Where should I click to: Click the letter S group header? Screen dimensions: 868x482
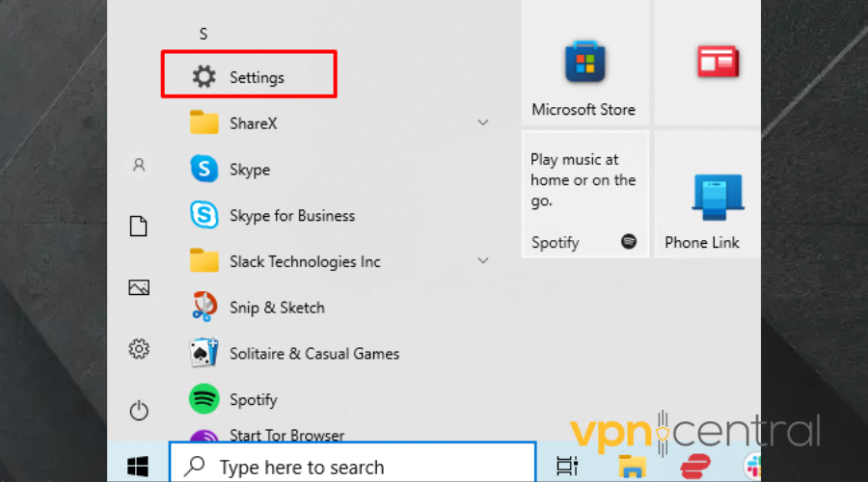(203, 34)
